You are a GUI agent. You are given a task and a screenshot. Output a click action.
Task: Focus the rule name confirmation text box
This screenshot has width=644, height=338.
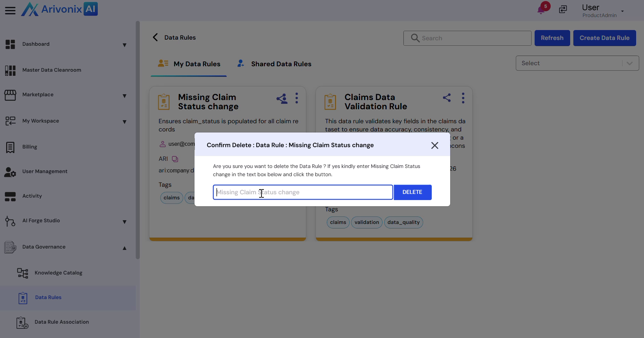303,192
